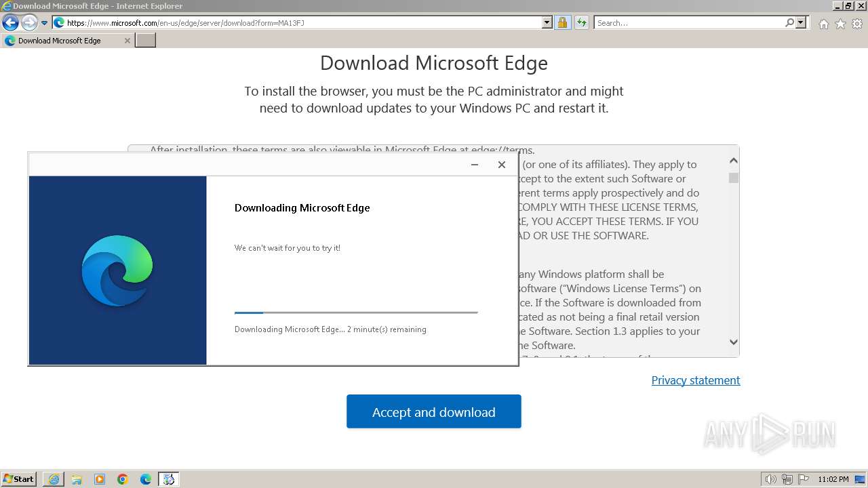Click the 'Download Microsoft Edge' page heading
Image resolution: width=868 pixels, height=488 pixels.
[x=434, y=63]
